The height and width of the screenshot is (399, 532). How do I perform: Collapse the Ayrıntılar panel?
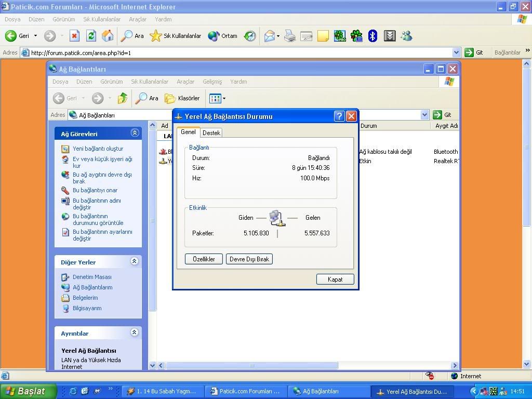point(135,333)
